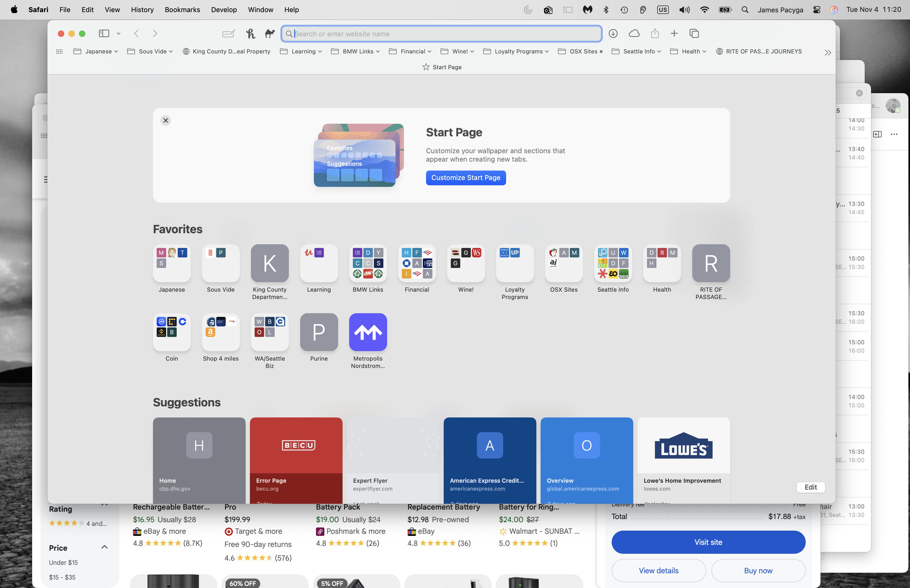Open a new tab with plus icon

coord(674,34)
